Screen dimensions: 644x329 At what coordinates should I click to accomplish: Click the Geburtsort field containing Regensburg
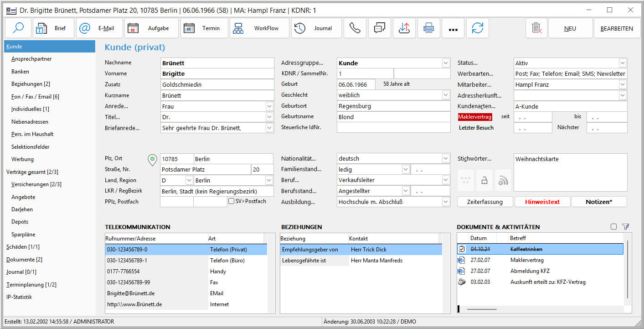point(393,106)
